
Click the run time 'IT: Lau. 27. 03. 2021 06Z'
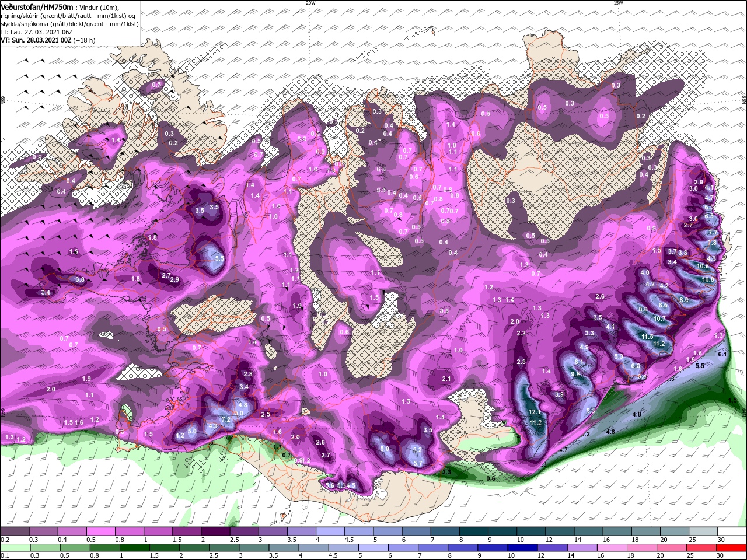pyautogui.click(x=36, y=32)
